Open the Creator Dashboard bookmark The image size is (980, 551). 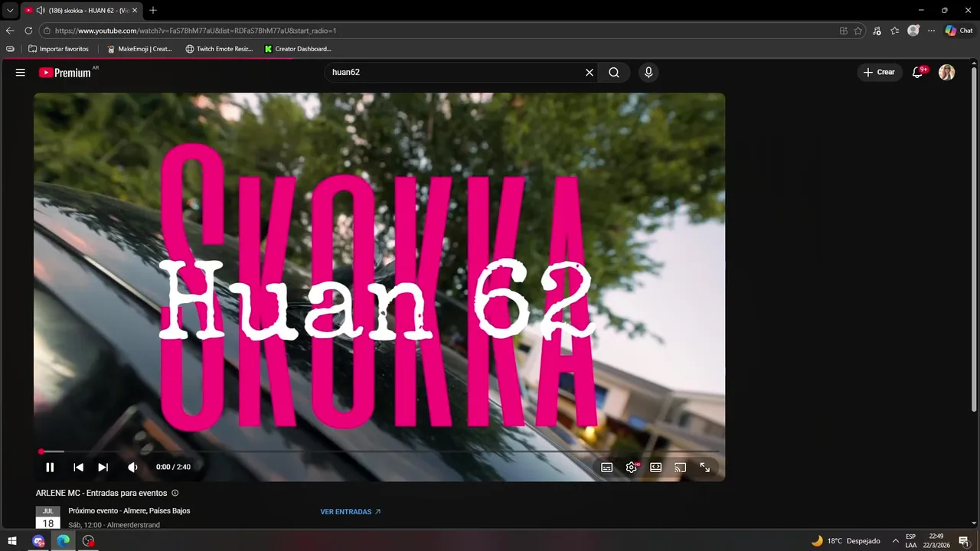(298, 49)
